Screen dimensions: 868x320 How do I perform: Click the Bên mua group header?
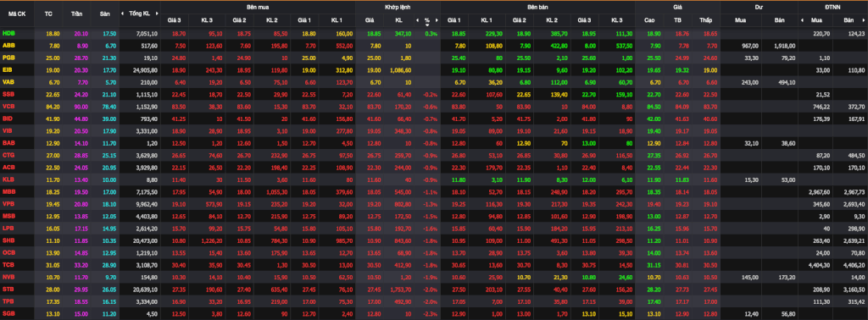258,7
